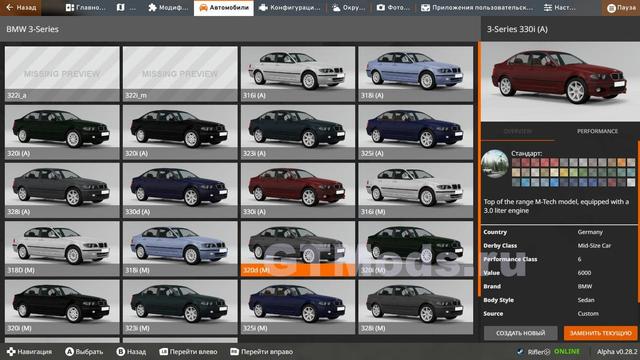Screen dimensions: 640x360
Task: Click the Навигация d-pad hint
Action: click(29, 351)
